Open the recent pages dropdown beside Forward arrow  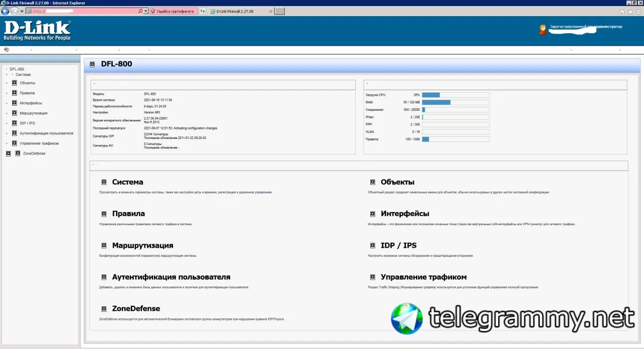click(x=22, y=11)
